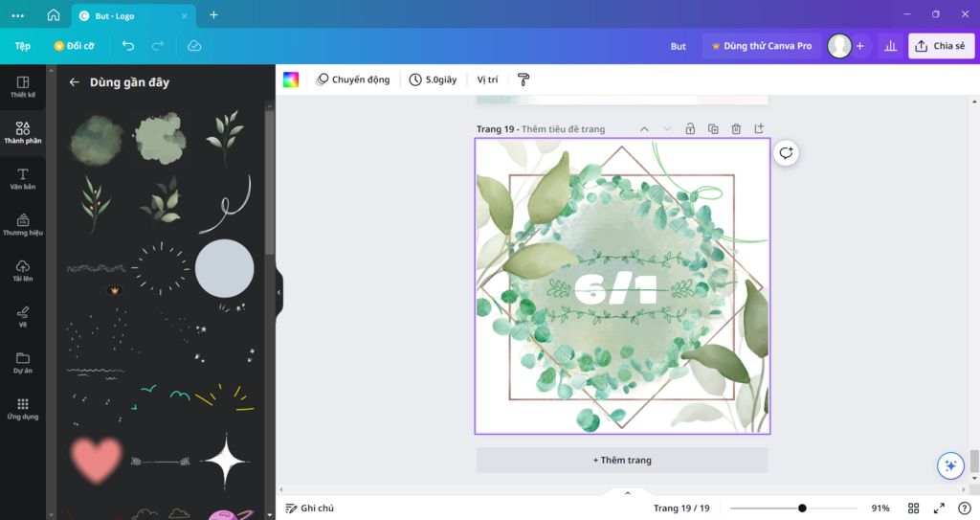
Task: Open the Vẽ draw tool
Action: tap(23, 317)
